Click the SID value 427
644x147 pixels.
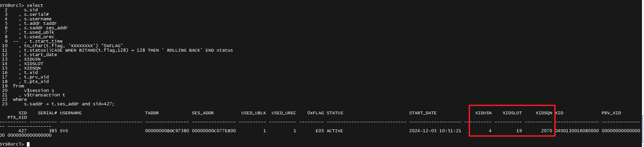click(22, 131)
